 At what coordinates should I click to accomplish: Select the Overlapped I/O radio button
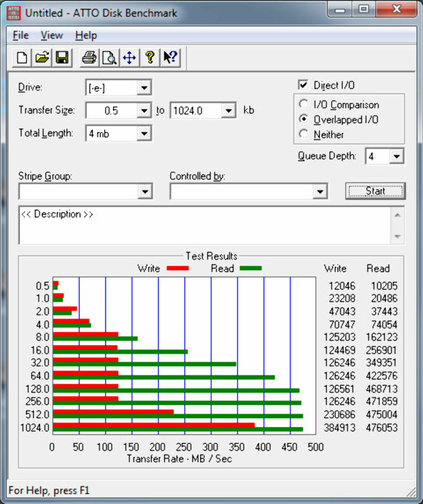(304, 119)
